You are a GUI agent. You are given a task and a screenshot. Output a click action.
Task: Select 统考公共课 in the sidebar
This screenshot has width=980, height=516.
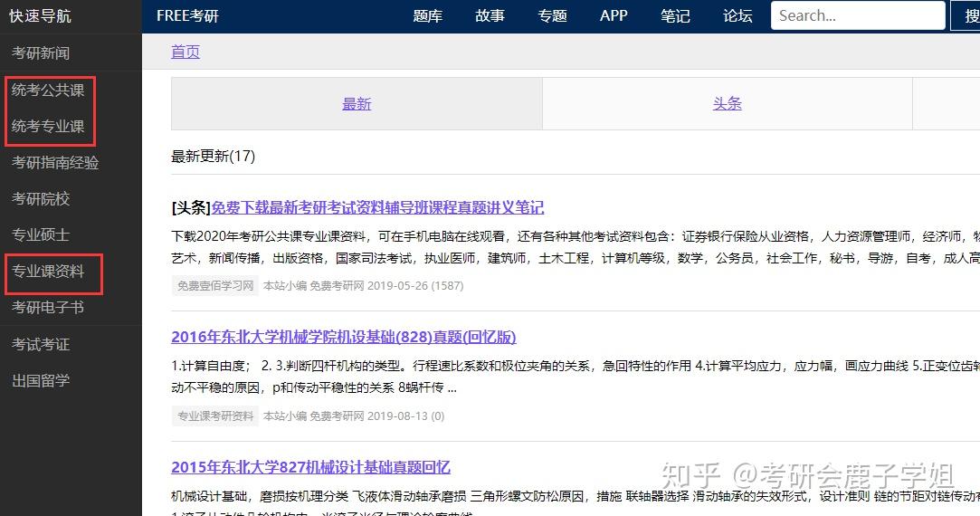point(48,90)
